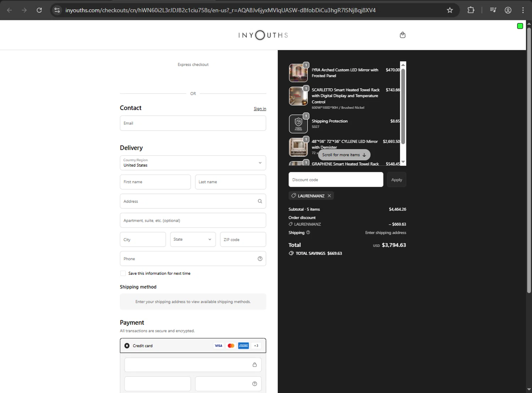Screen dimensions: 532x393
Task: Click the Shipping Protection thumbnail
Action: 298,124
